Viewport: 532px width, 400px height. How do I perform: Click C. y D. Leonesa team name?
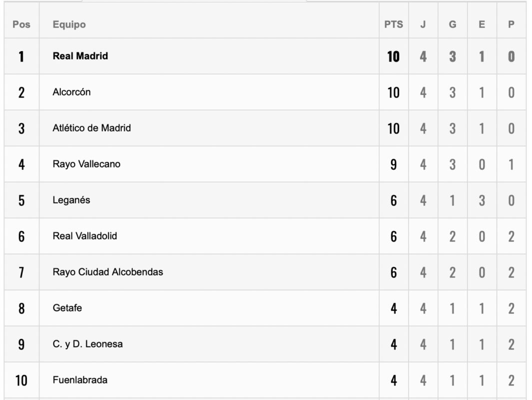[87, 344]
